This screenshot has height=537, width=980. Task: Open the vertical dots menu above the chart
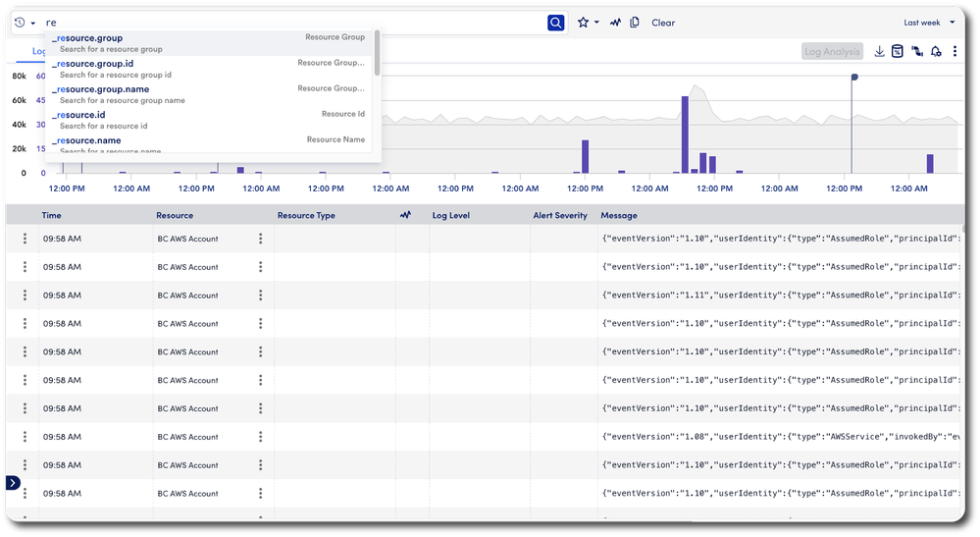click(x=954, y=52)
